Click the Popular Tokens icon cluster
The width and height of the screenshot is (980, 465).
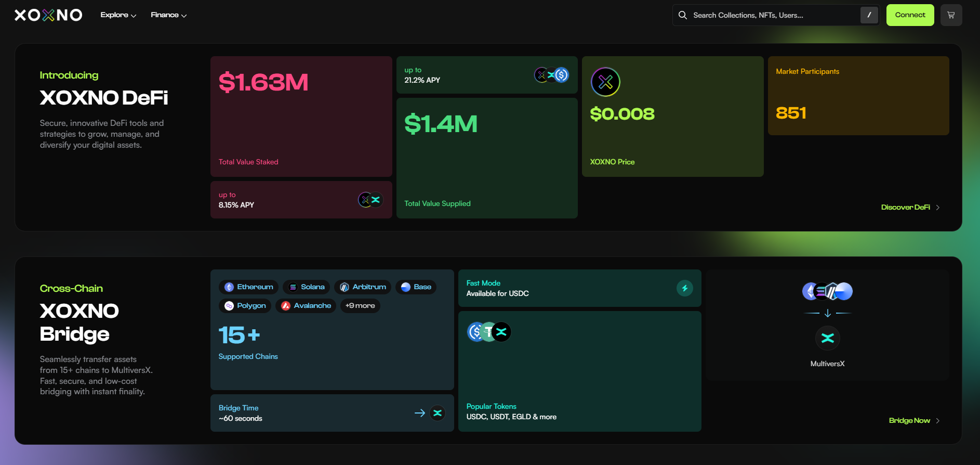[x=489, y=332]
